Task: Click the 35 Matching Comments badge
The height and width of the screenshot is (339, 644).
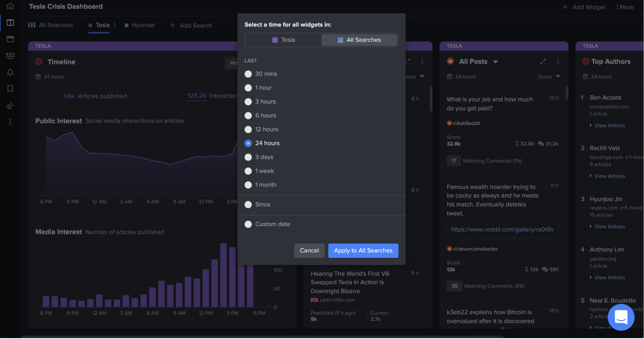Action: [x=454, y=286]
